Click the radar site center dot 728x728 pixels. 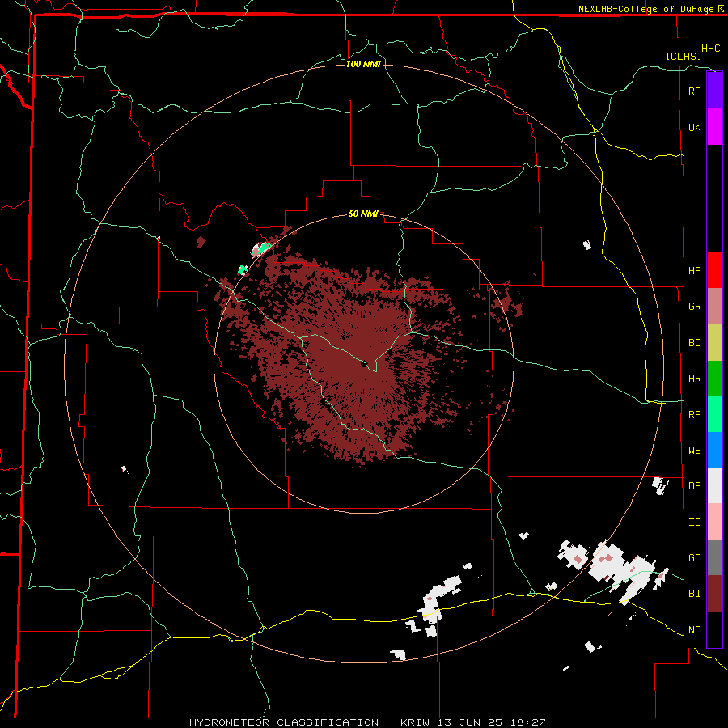(x=363, y=363)
